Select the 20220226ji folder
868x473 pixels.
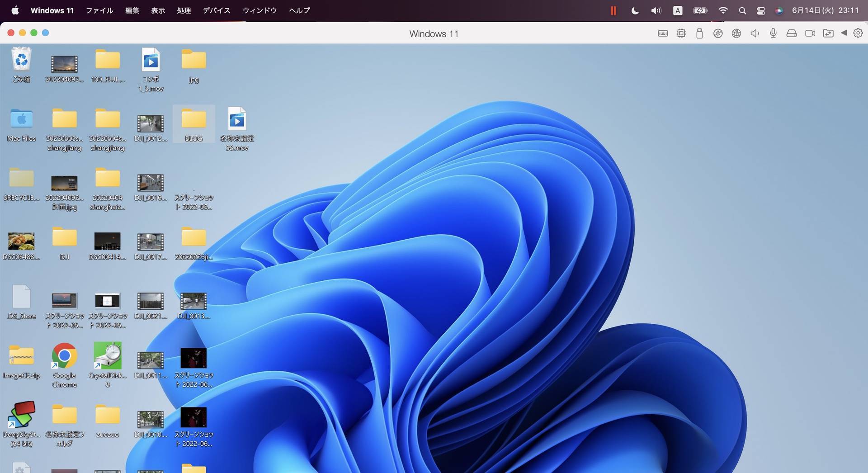(193, 244)
